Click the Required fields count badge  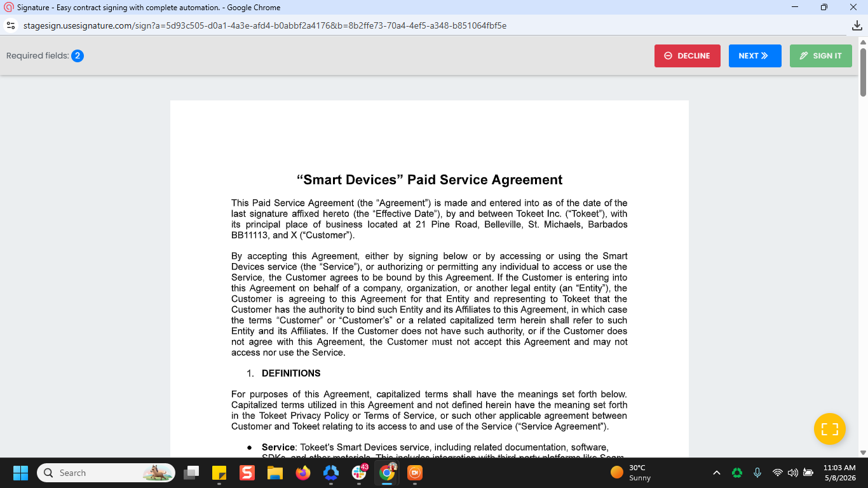pos(78,56)
